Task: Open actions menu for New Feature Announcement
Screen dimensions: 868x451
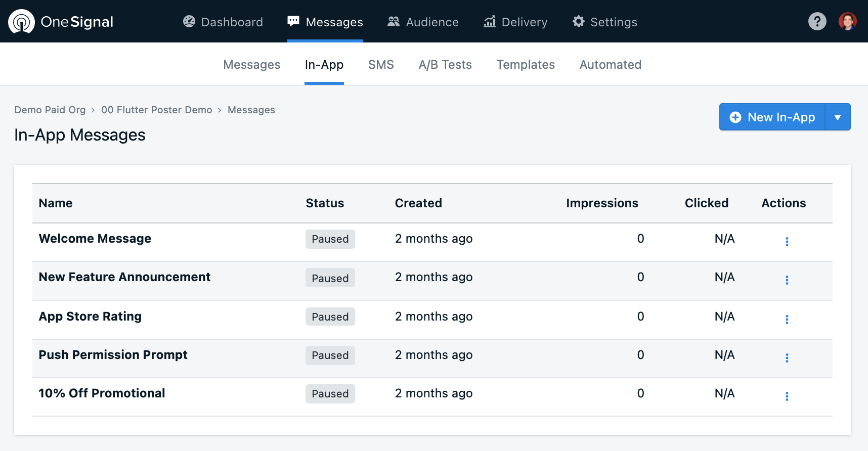Action: [x=787, y=280]
